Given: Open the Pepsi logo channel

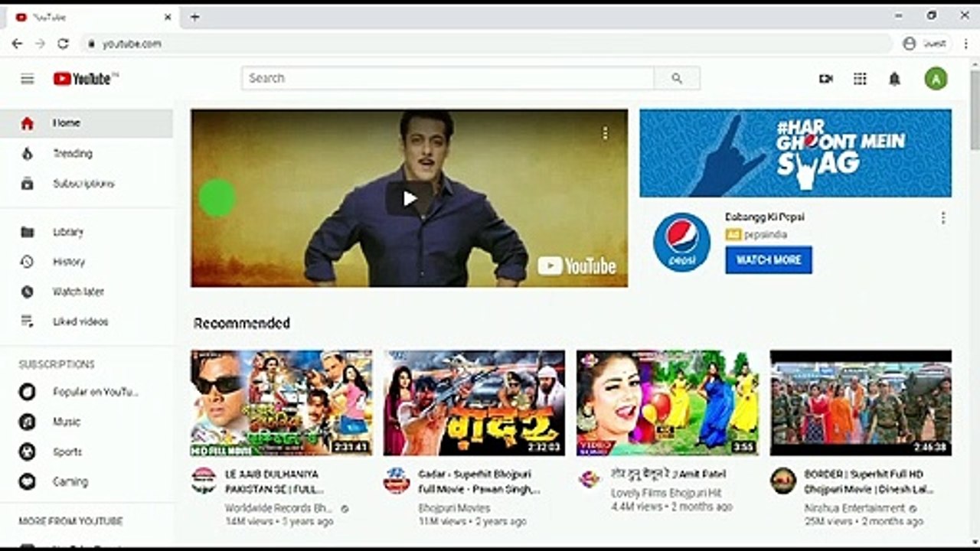Looking at the screenshot, I should click(x=681, y=242).
